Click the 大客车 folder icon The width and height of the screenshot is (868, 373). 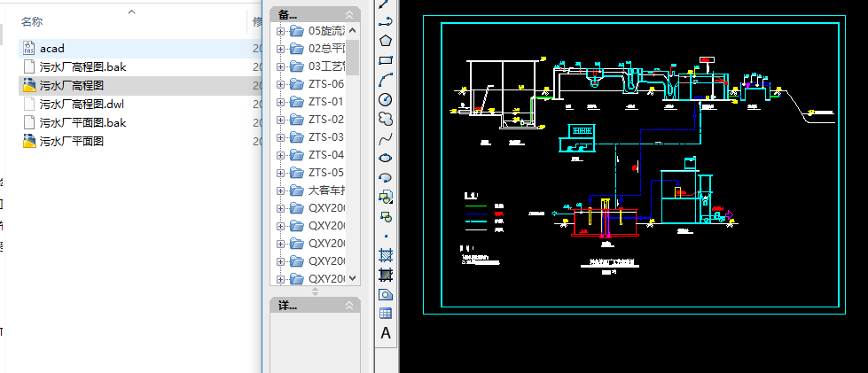pyautogui.click(x=297, y=190)
